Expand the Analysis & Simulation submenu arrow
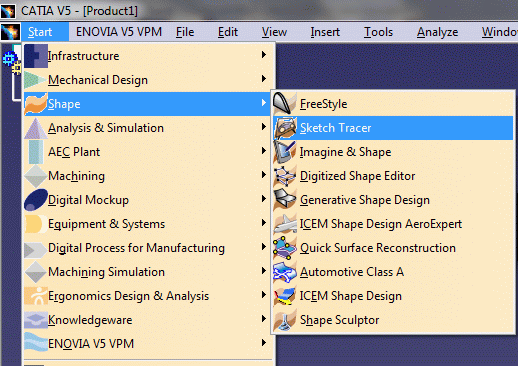The image size is (518, 366). (264, 127)
